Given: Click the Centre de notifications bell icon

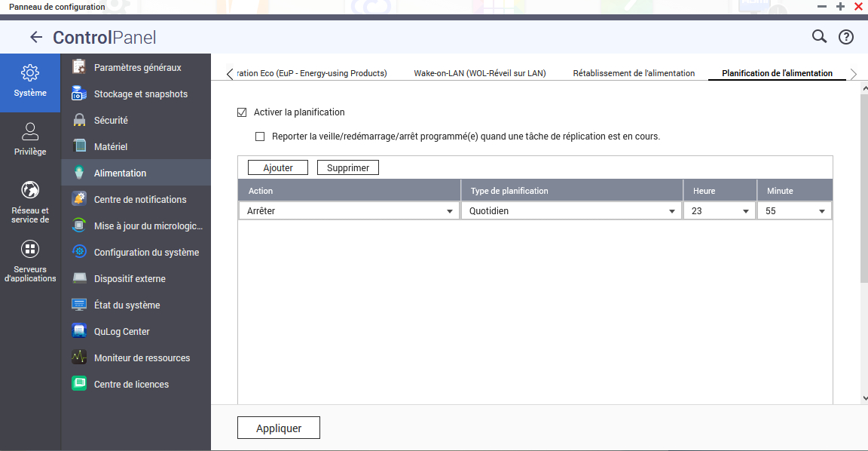Looking at the screenshot, I should tap(79, 199).
